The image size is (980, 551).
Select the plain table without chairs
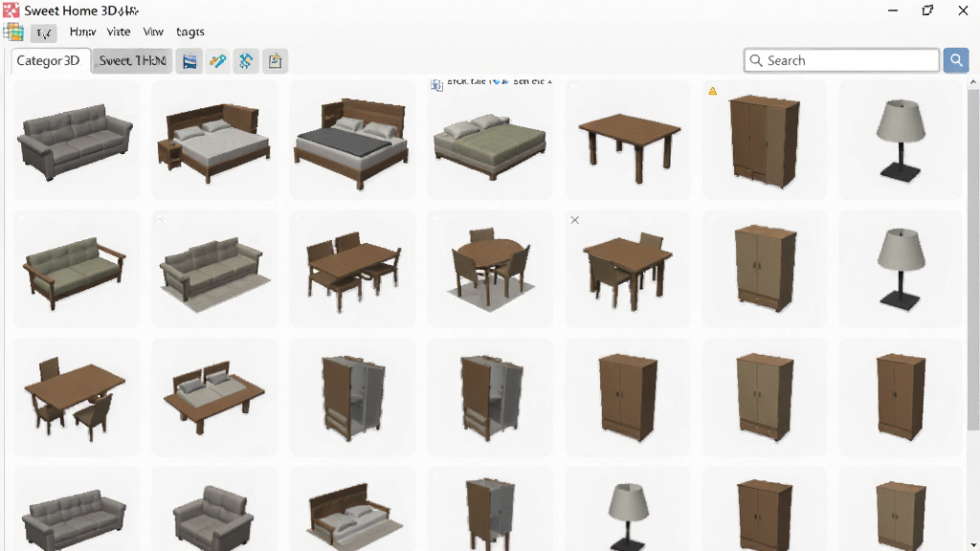point(628,140)
